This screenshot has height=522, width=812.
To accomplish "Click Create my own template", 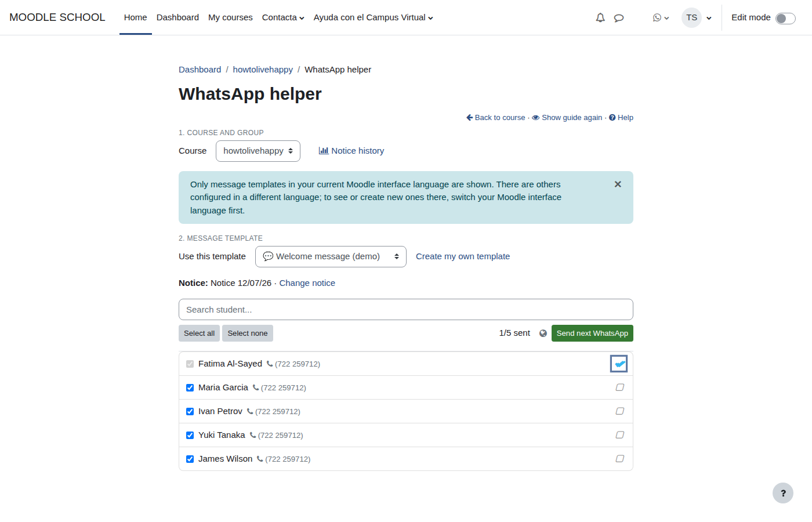I will (x=463, y=256).
